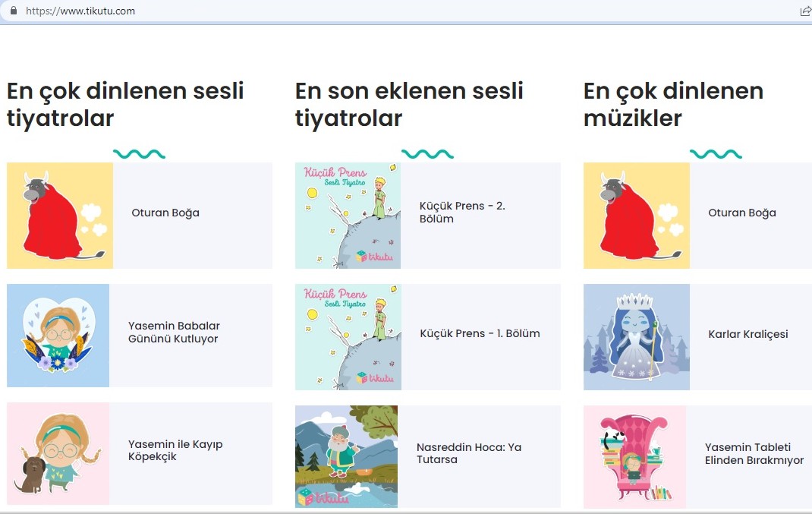812x514 pixels.
Task: Click the share icon in address bar
Action: [x=806, y=11]
